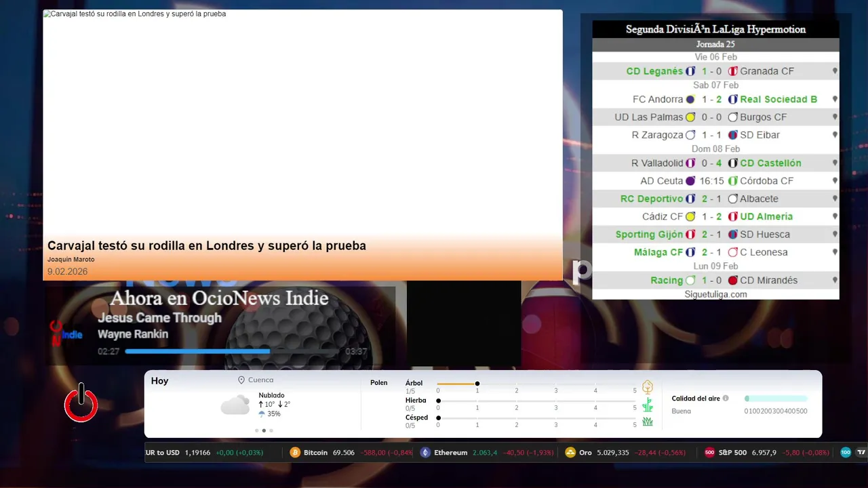
Task: Click the Oro price 5.029,335
Action: click(x=613, y=453)
